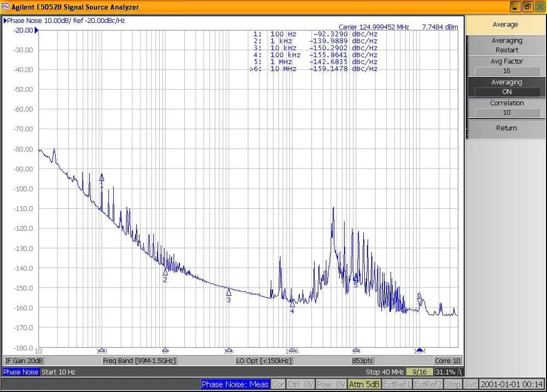Viewport: 547px width, 392px height.
Task: Open the Avg Factor 16 setting
Action: pos(506,66)
